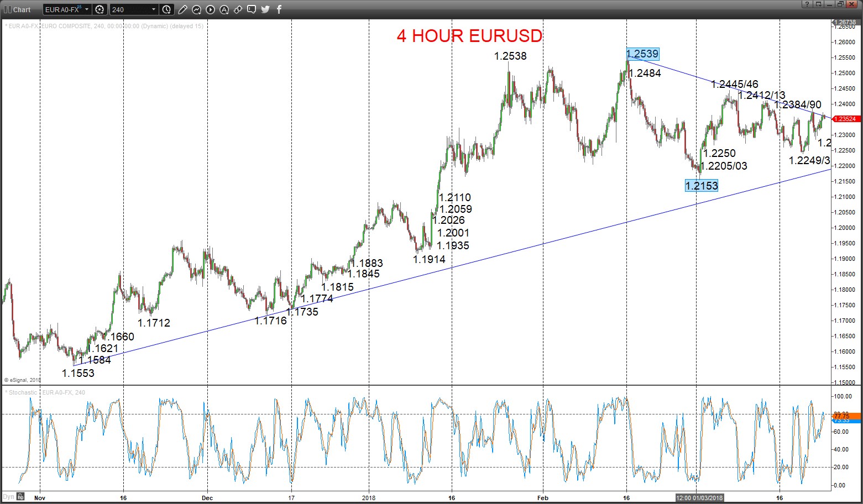Click the 1.1914 annotation
This screenshot has width=863, height=504.
tap(430, 259)
